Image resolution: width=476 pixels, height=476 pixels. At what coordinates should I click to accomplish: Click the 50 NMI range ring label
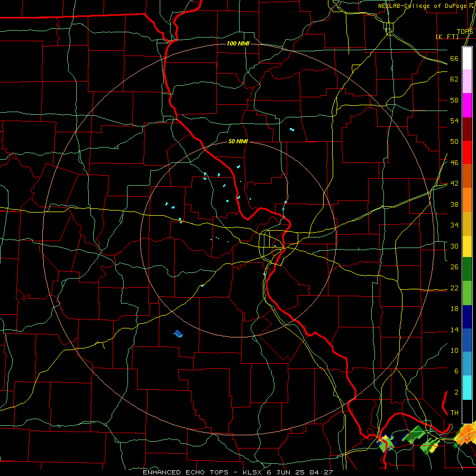pyautogui.click(x=238, y=141)
